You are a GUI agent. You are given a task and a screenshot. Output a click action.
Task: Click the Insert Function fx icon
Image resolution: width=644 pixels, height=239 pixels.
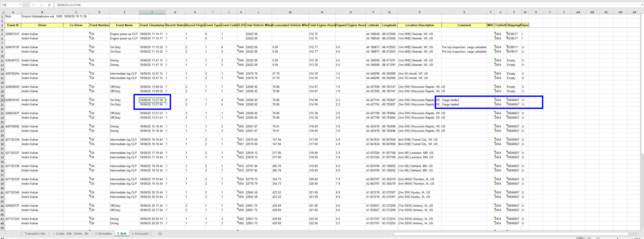tap(49, 5)
